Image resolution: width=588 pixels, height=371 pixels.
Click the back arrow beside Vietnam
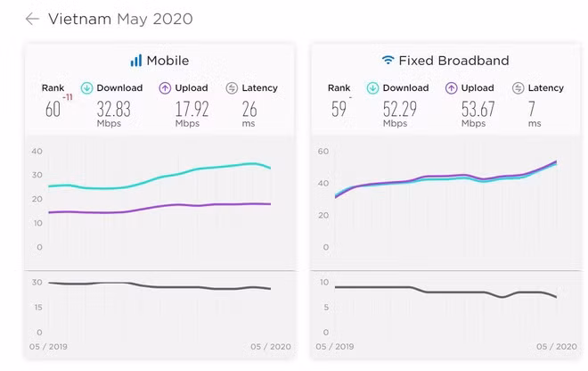tap(32, 19)
